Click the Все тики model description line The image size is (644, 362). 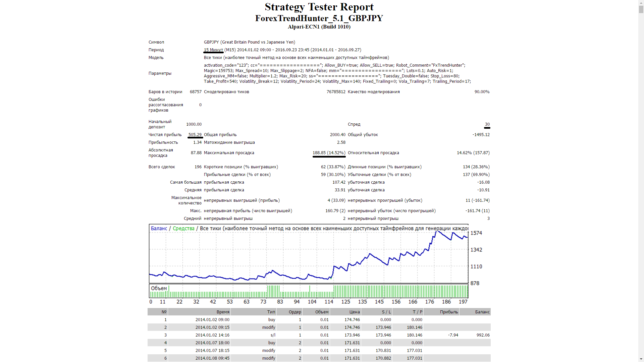tap(297, 58)
